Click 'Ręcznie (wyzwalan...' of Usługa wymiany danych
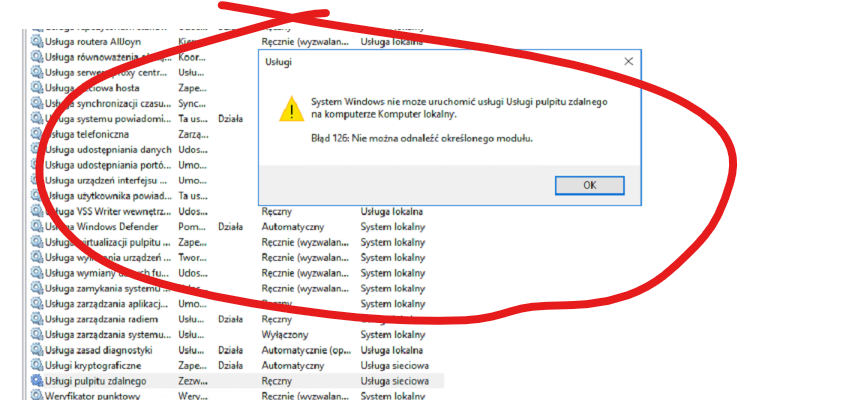This screenshot has height=400, width=847. click(x=307, y=273)
